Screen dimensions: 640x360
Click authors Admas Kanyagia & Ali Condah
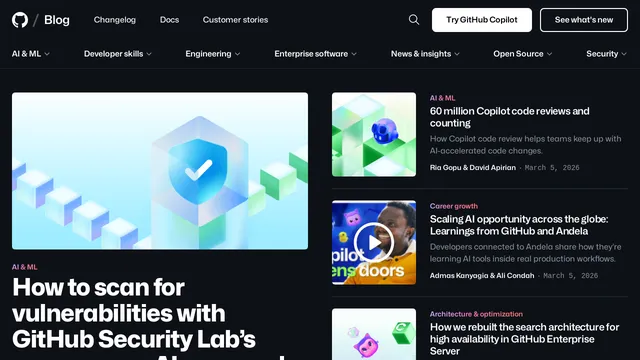(x=482, y=276)
